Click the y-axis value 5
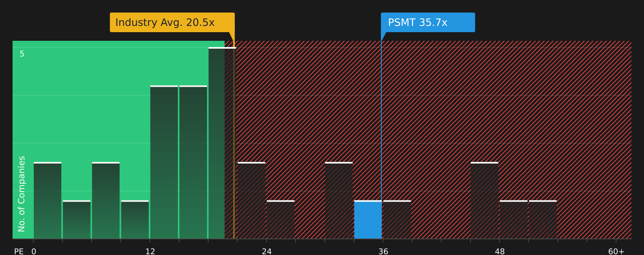This screenshot has height=255, width=644. [22, 54]
